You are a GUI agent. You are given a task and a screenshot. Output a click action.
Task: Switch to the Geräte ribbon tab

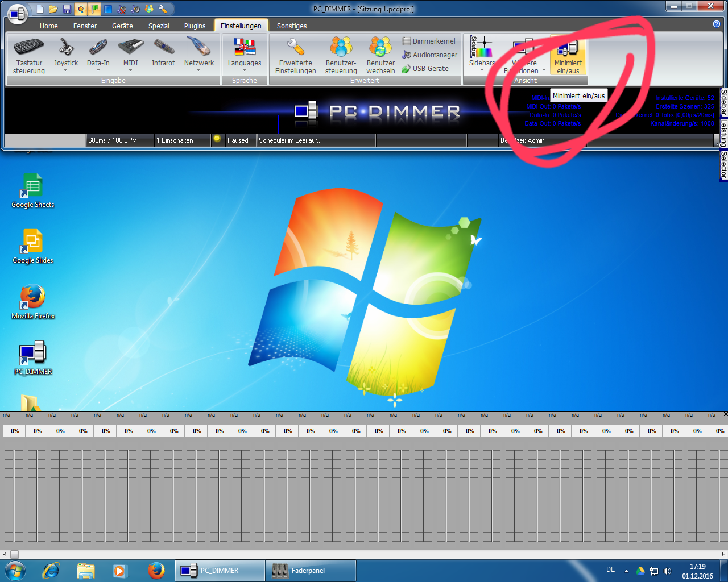tap(122, 26)
